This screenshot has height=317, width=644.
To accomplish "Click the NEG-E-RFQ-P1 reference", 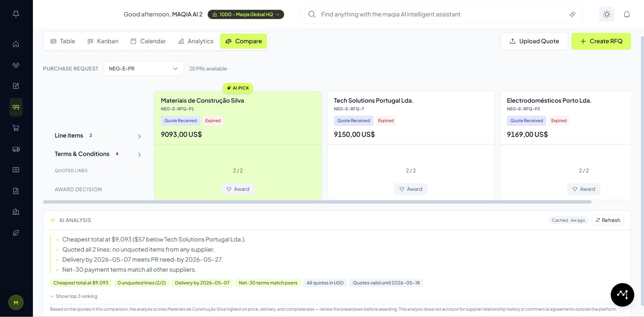I will click(177, 109).
